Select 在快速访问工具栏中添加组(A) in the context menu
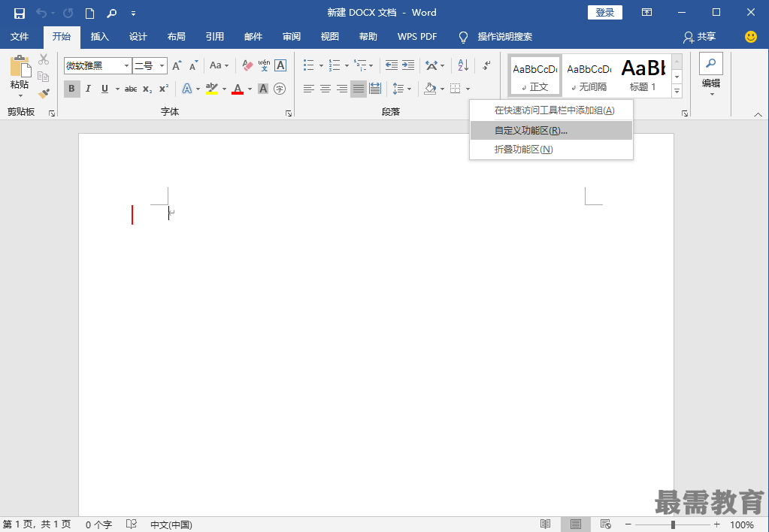This screenshot has height=532, width=769. [551, 110]
